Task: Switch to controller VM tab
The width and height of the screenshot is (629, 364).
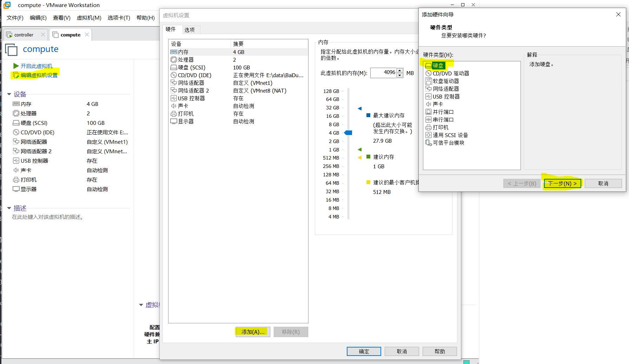Action: pyautogui.click(x=24, y=35)
